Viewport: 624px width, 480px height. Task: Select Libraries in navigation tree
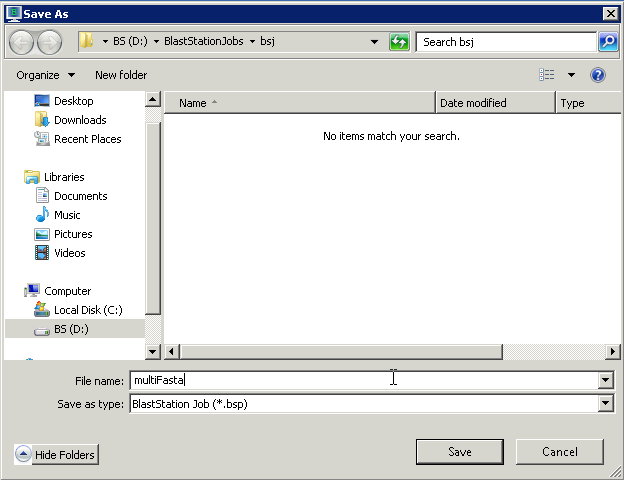coord(64,177)
